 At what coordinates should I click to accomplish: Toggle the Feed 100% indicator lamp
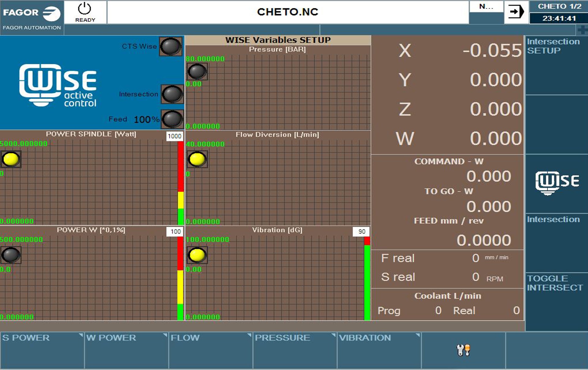pos(172,119)
